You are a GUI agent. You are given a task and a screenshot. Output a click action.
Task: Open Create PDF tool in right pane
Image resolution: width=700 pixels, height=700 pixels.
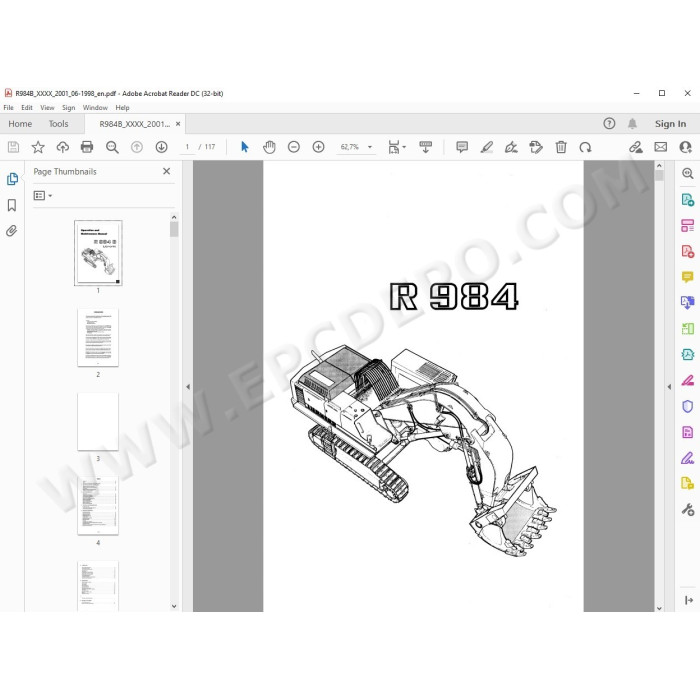(688, 251)
